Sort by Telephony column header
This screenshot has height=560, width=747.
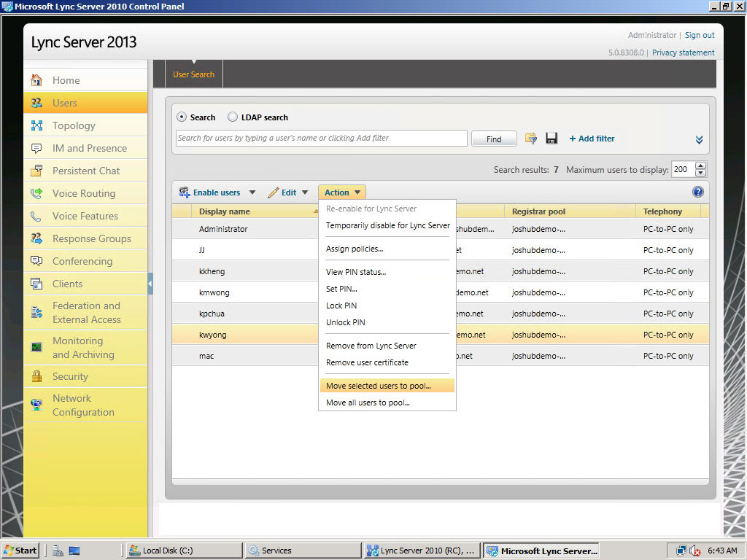(668, 211)
